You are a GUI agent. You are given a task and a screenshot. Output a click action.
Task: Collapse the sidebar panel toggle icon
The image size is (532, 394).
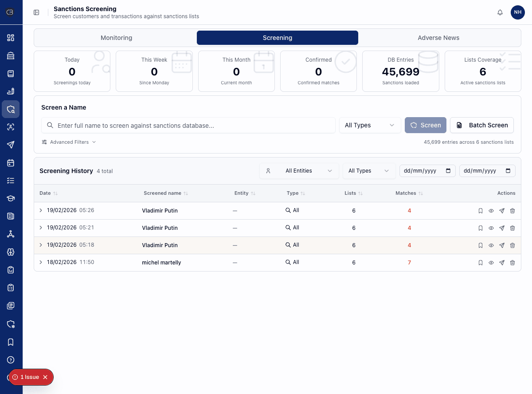(36, 12)
